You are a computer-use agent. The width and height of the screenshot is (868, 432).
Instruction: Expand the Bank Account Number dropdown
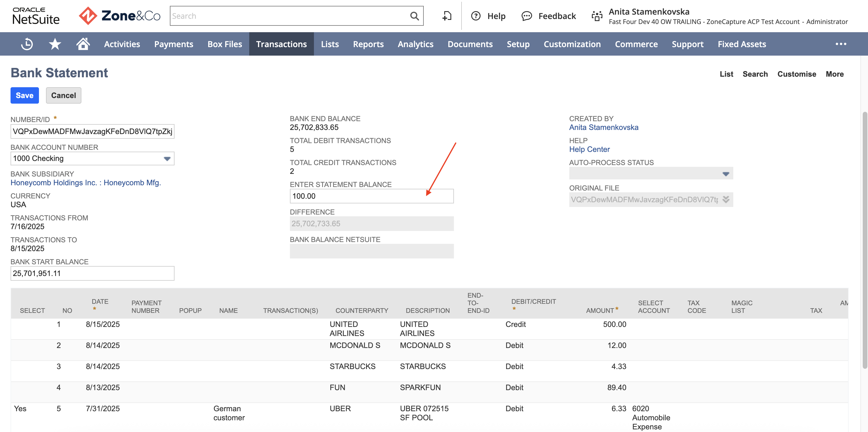coord(167,159)
